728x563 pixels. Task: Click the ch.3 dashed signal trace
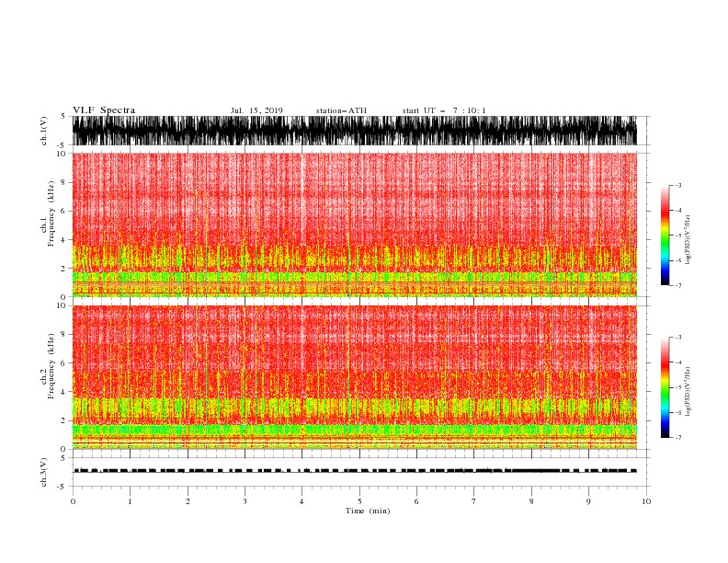(x=354, y=471)
